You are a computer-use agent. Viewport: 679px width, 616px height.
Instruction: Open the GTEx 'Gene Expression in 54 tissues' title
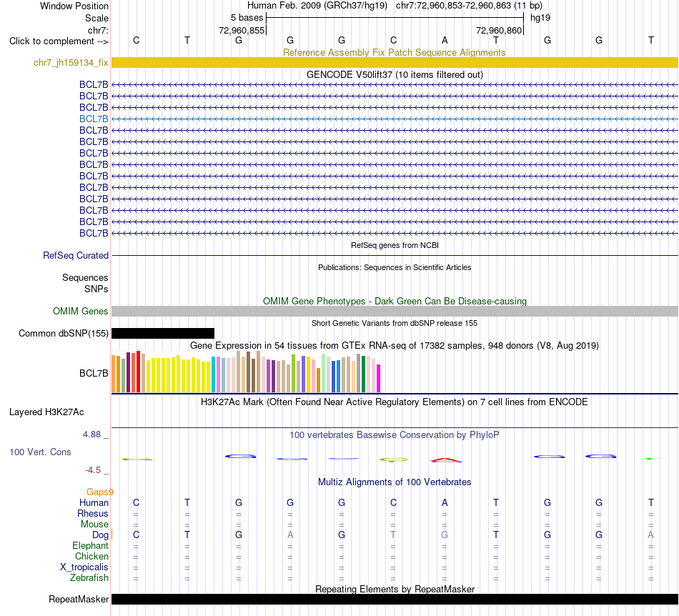click(x=395, y=345)
